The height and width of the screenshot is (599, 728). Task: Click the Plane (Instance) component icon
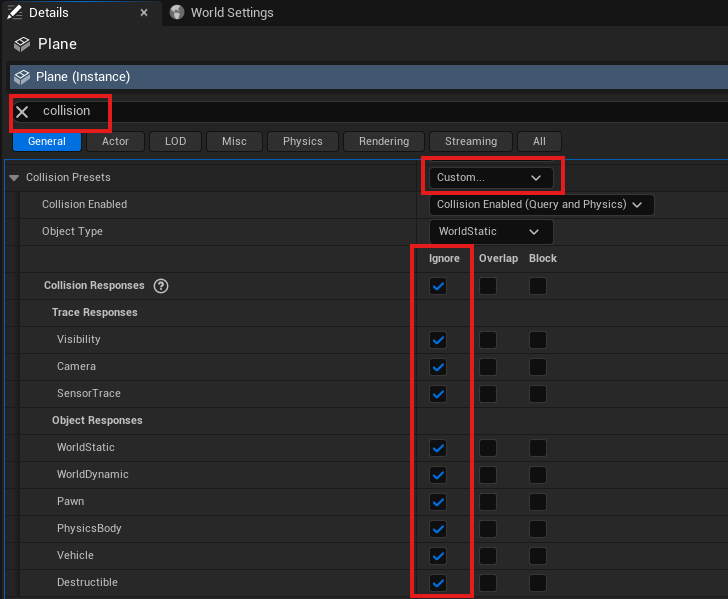(23, 77)
